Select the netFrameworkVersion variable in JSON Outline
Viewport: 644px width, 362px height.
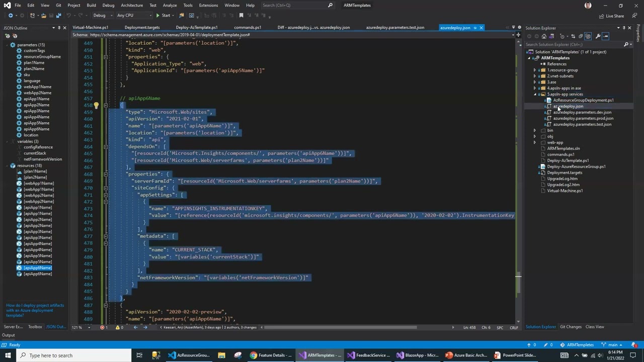tap(43, 159)
